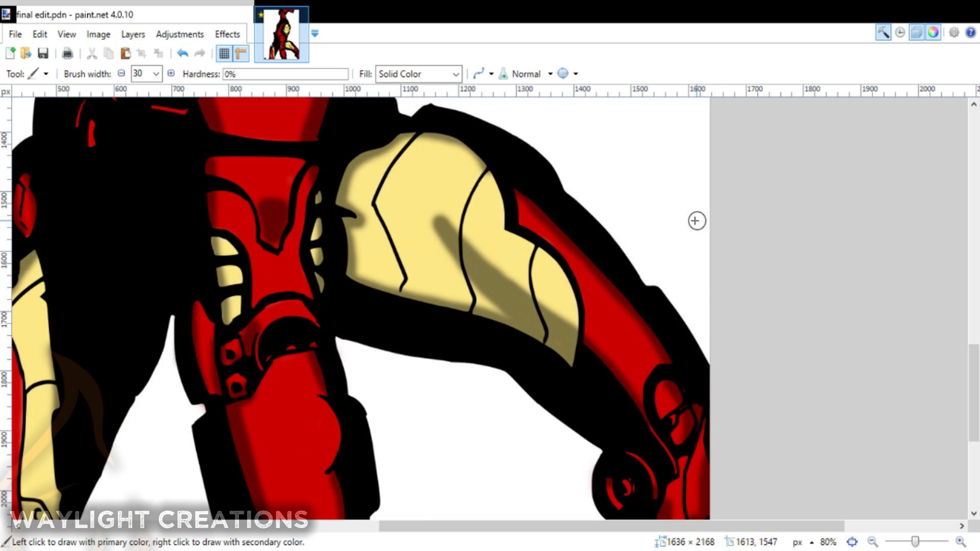Click the vertical scrollbar up arrow
This screenshot has width=980, height=551.
[973, 104]
